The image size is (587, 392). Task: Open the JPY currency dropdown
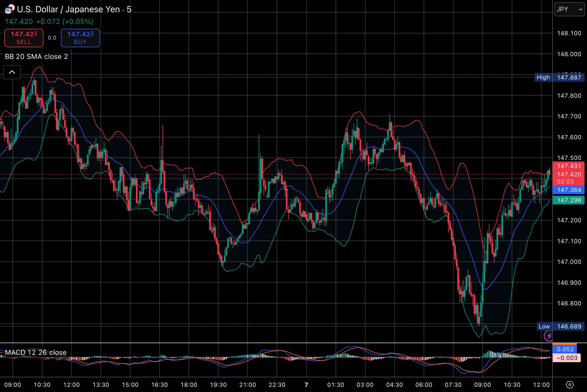569,9
